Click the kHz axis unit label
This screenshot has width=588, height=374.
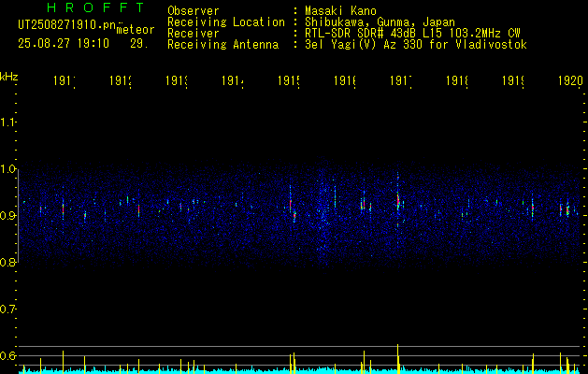pos(9,77)
